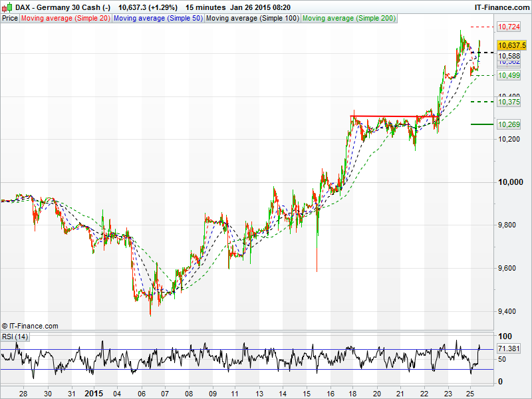Viewport: 532px width, 399px height.
Task: Click the yellow current price tag 10,637.5
Action: click(x=511, y=45)
